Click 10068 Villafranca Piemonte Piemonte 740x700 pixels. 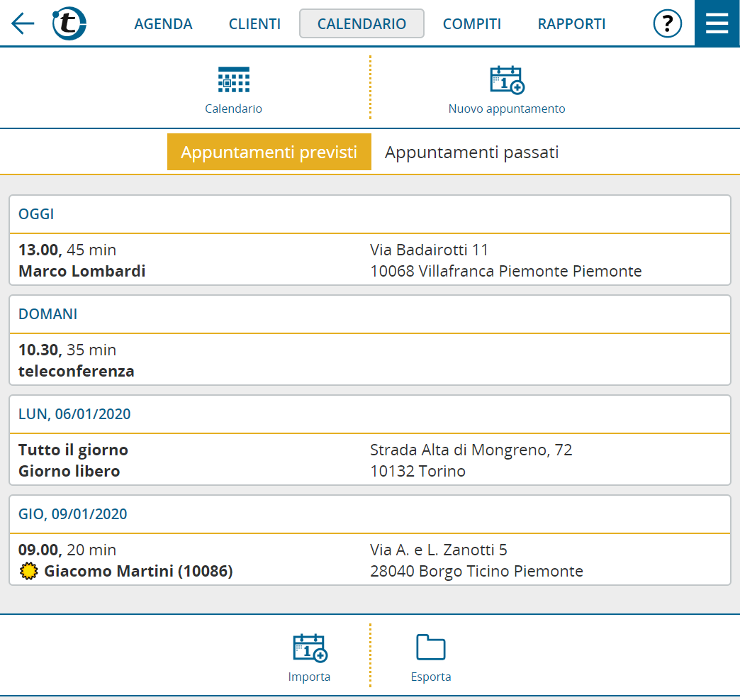(506, 271)
